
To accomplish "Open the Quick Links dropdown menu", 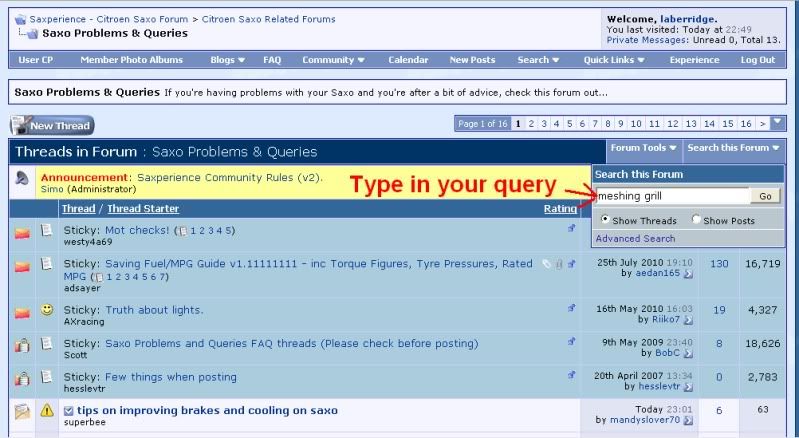I will (x=613, y=60).
